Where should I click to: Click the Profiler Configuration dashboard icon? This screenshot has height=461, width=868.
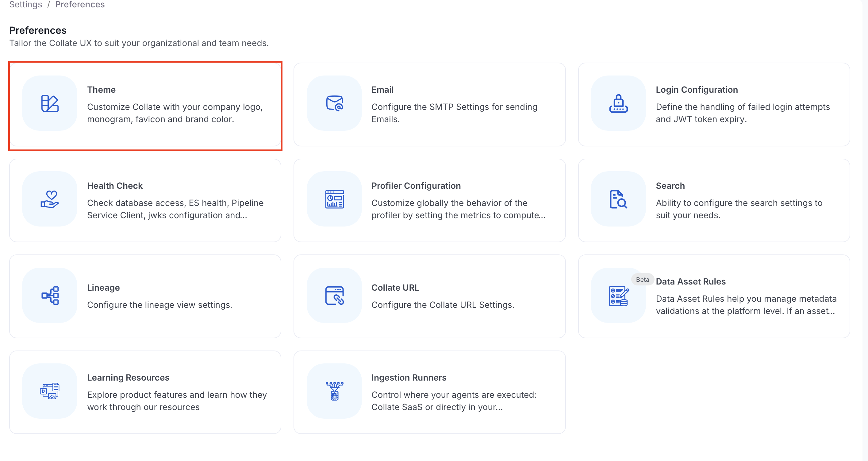(334, 199)
